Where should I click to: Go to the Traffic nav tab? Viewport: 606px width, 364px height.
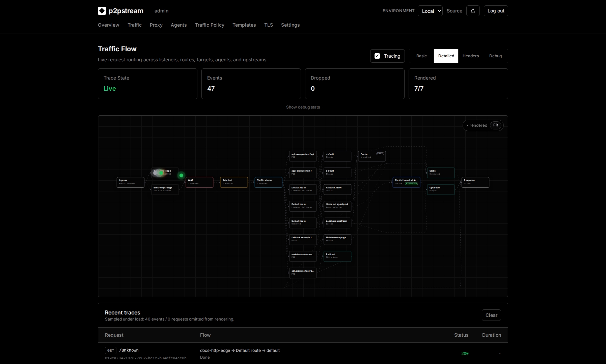(135, 25)
